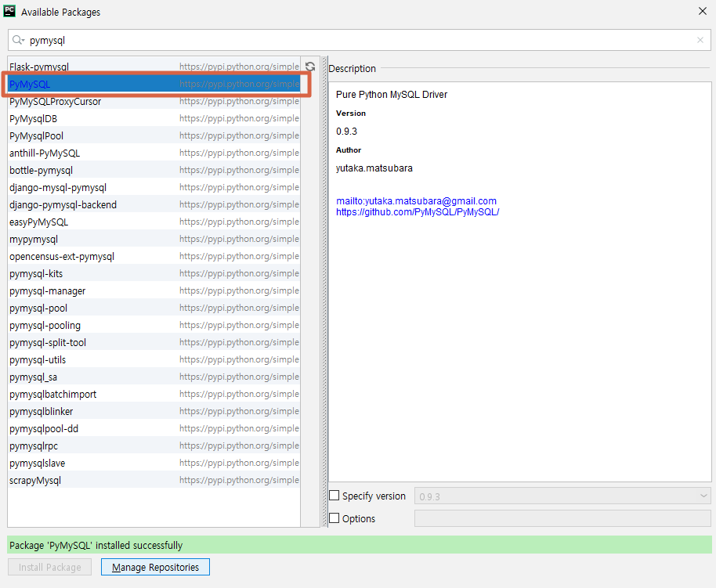Select the pymysqlblinker package
Image resolution: width=716 pixels, height=588 pixels.
(154, 411)
